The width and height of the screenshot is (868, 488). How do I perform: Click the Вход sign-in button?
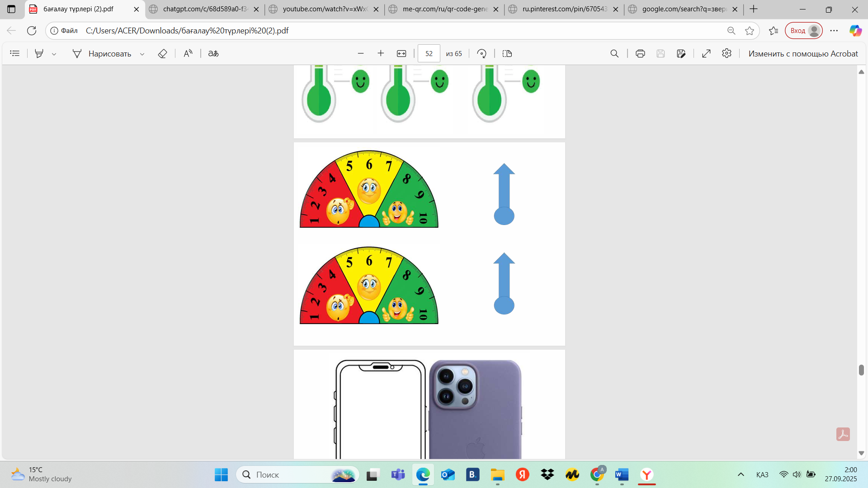pos(804,31)
